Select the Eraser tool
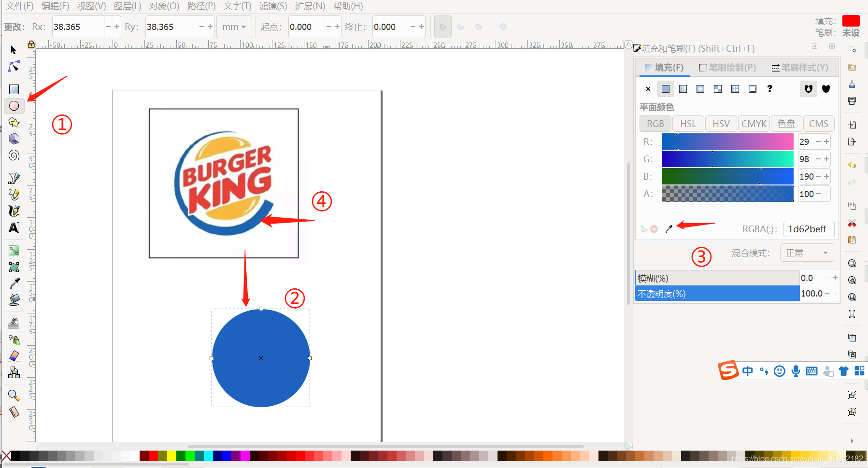 pyautogui.click(x=14, y=356)
